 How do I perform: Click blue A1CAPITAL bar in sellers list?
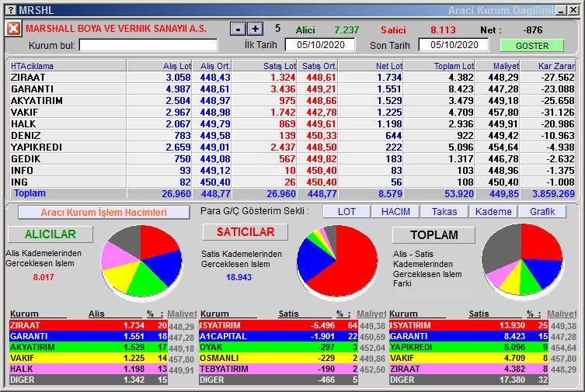(278, 336)
